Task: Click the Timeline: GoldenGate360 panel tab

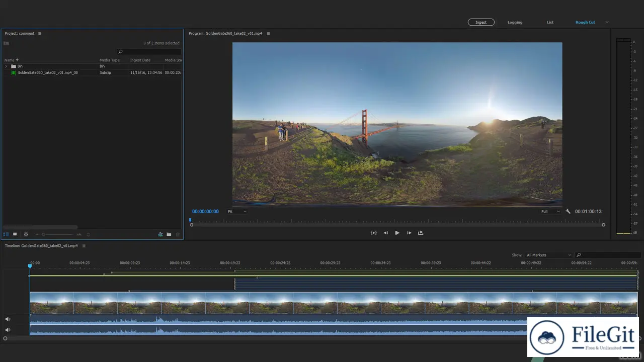Action: coord(41,246)
